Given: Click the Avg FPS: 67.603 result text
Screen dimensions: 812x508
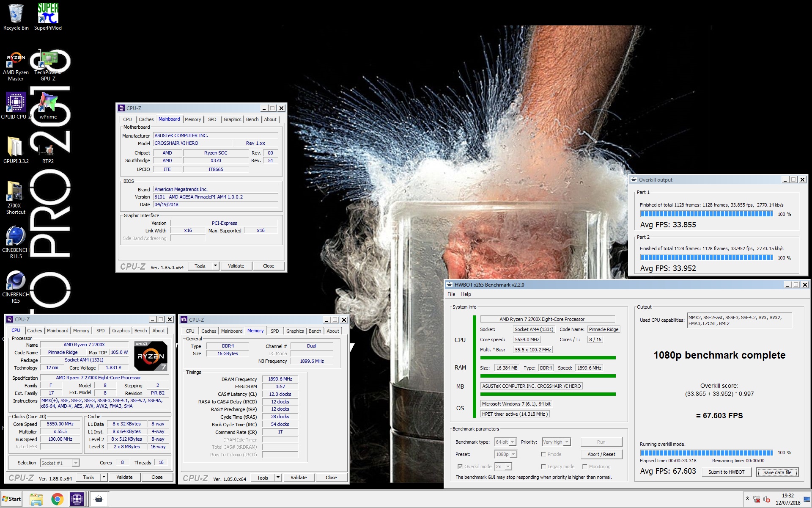Looking at the screenshot, I should (x=668, y=471).
